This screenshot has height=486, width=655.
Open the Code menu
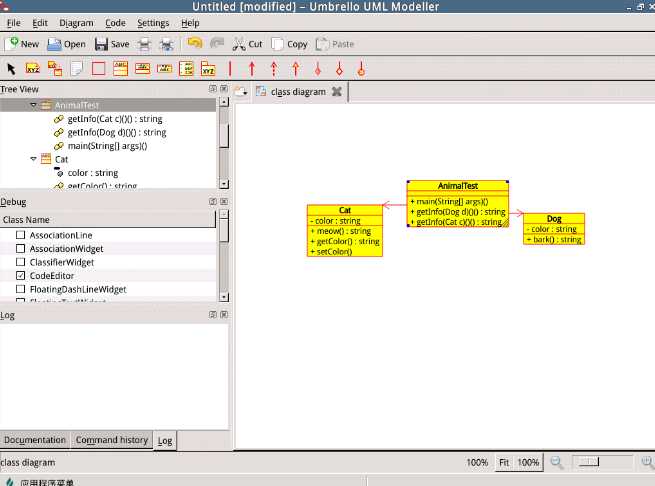click(x=115, y=23)
